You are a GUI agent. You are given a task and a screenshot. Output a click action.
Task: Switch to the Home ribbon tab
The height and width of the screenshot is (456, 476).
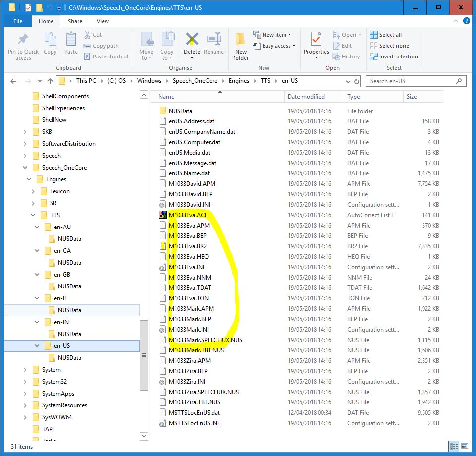(46, 21)
